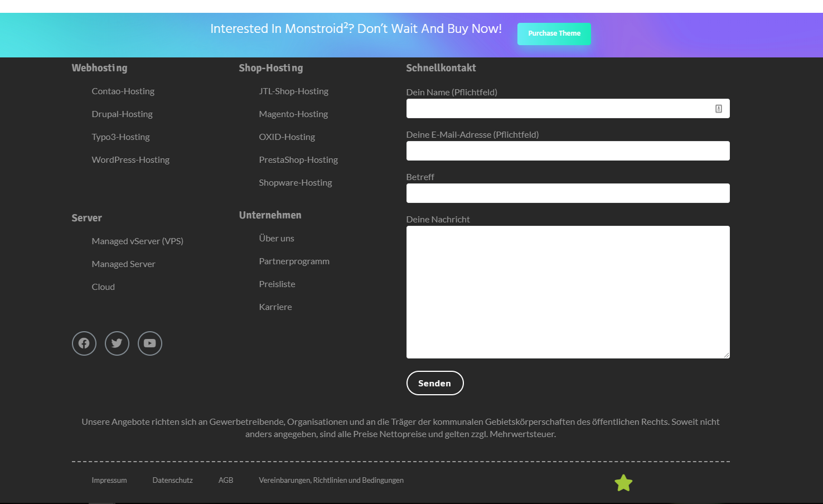Open the Impressum footer link
The height and width of the screenshot is (504, 823).
[x=109, y=481]
